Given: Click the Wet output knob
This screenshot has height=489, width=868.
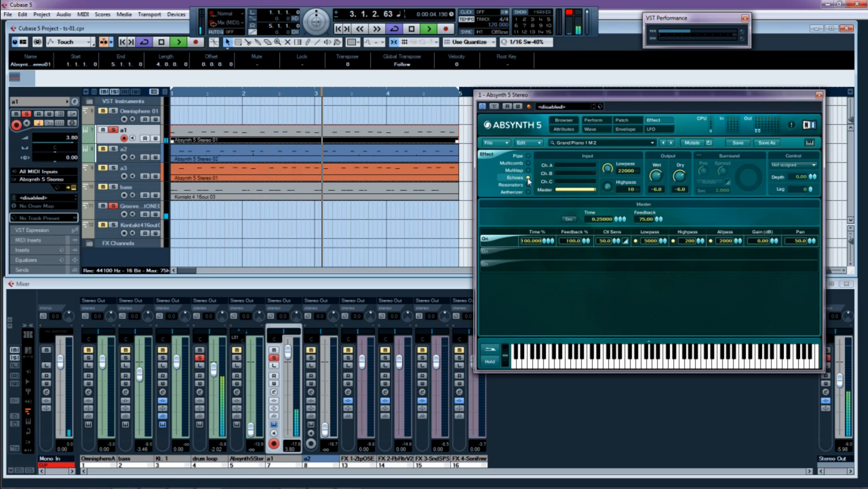Looking at the screenshot, I should [x=656, y=176].
